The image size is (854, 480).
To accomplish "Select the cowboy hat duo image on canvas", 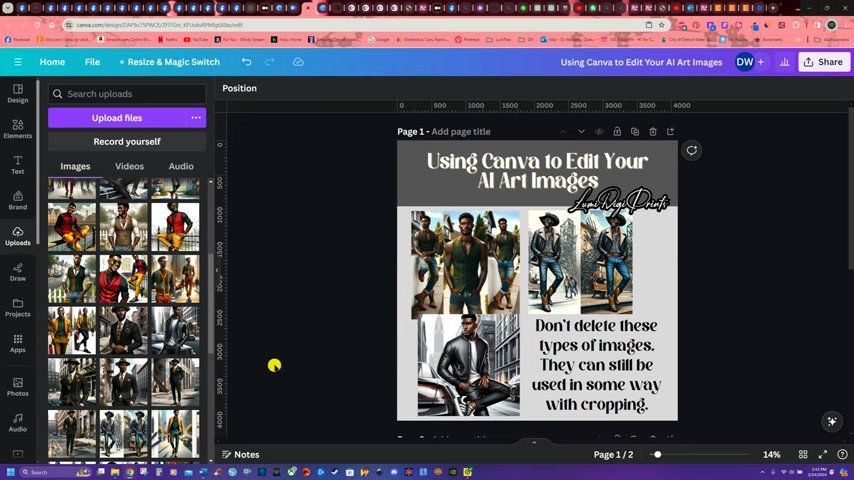I will pyautogui.click(x=580, y=263).
